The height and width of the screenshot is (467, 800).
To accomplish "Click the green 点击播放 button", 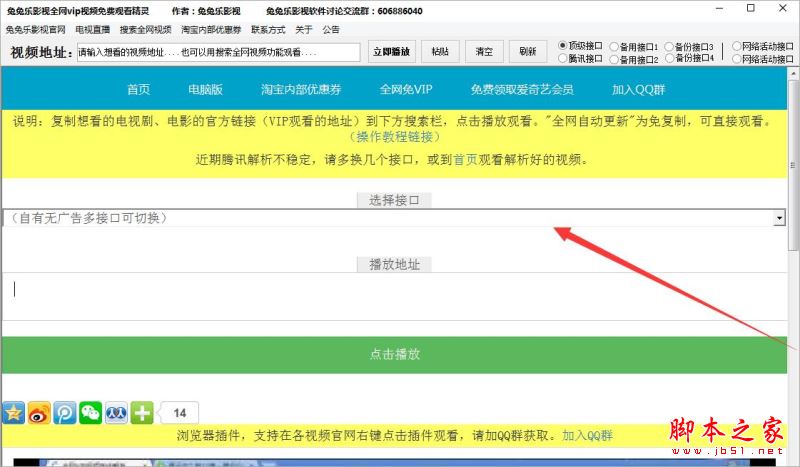I will (x=394, y=355).
